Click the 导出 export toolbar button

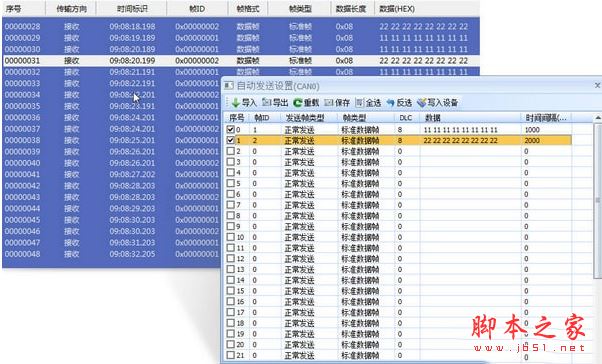click(275, 103)
